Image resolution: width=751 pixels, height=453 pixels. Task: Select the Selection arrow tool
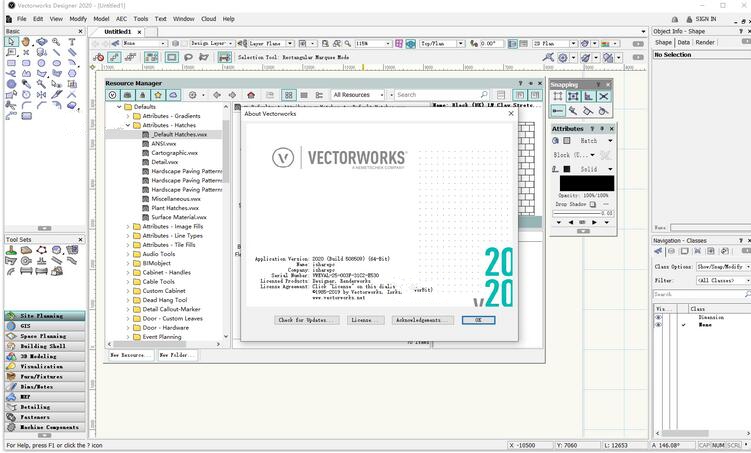[x=11, y=42]
